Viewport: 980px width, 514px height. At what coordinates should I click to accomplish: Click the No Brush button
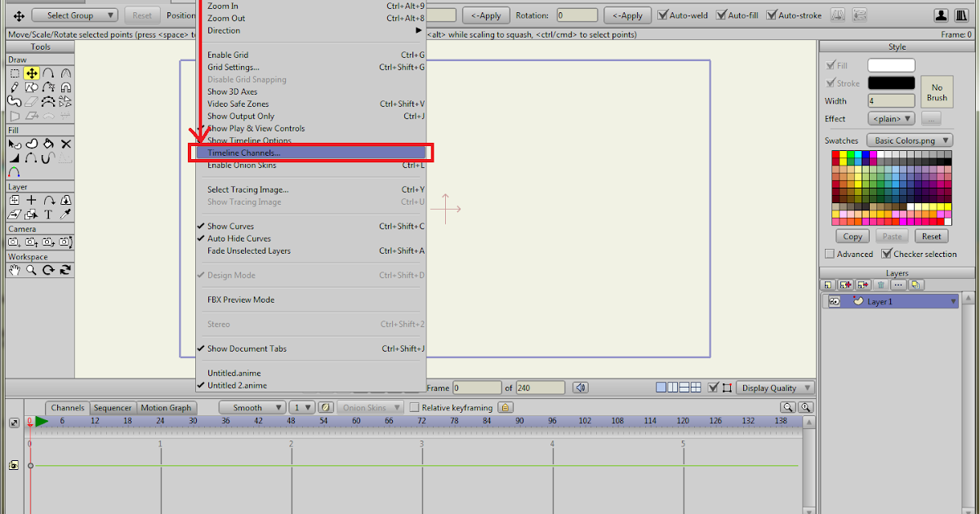click(937, 92)
